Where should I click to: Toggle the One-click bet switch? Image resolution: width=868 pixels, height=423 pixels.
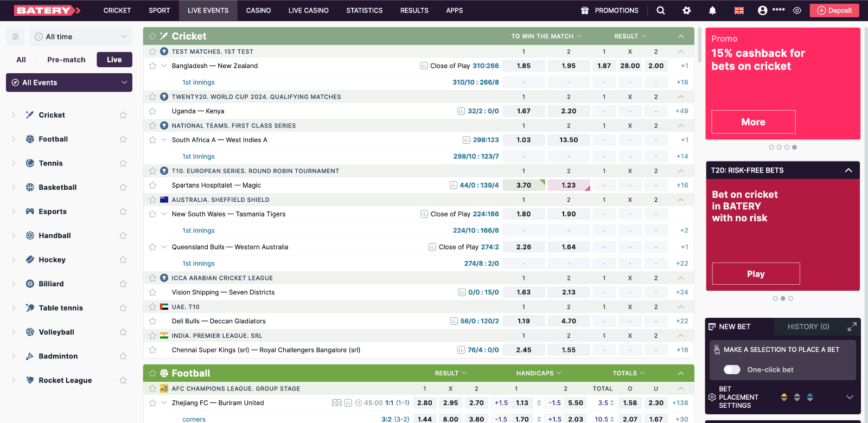732,370
